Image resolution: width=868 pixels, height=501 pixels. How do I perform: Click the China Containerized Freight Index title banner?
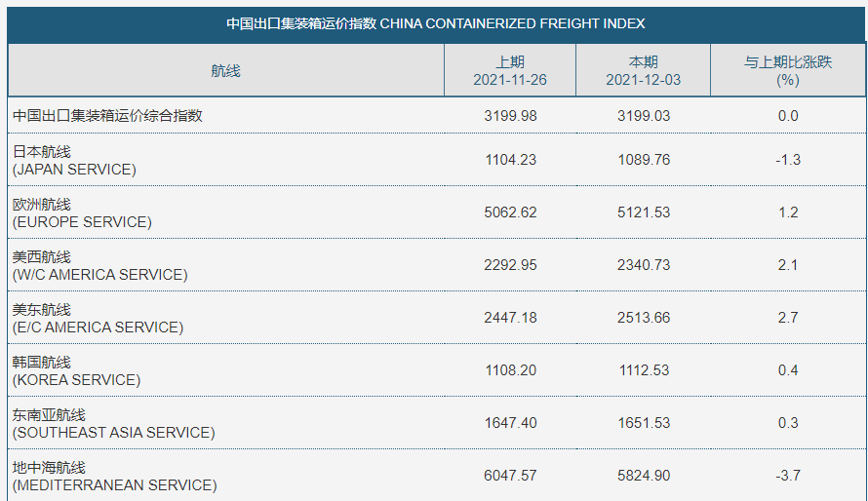pos(436,23)
